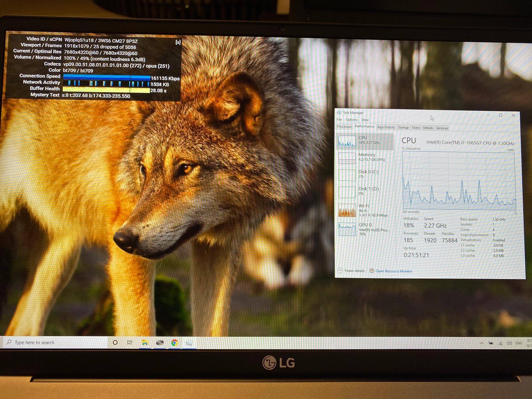The height and width of the screenshot is (399, 532).
Task: Select Memory in performance sidebar
Action: pyautogui.click(x=367, y=157)
